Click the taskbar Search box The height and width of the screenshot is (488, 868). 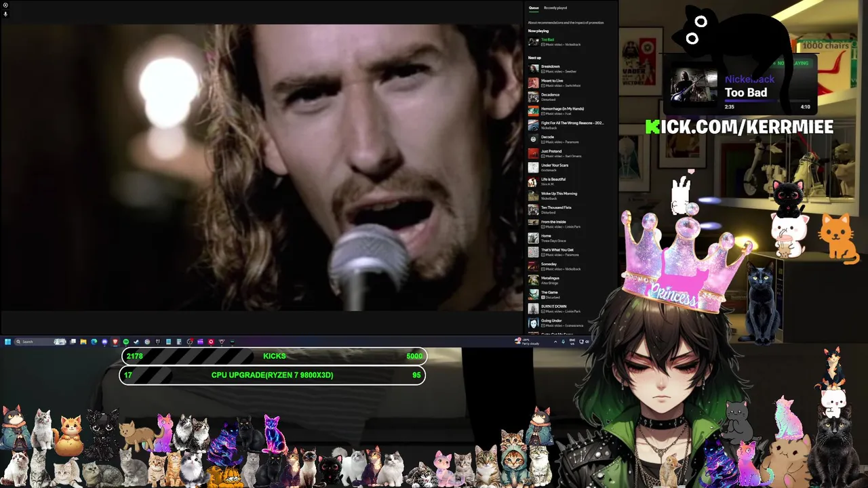tap(41, 342)
